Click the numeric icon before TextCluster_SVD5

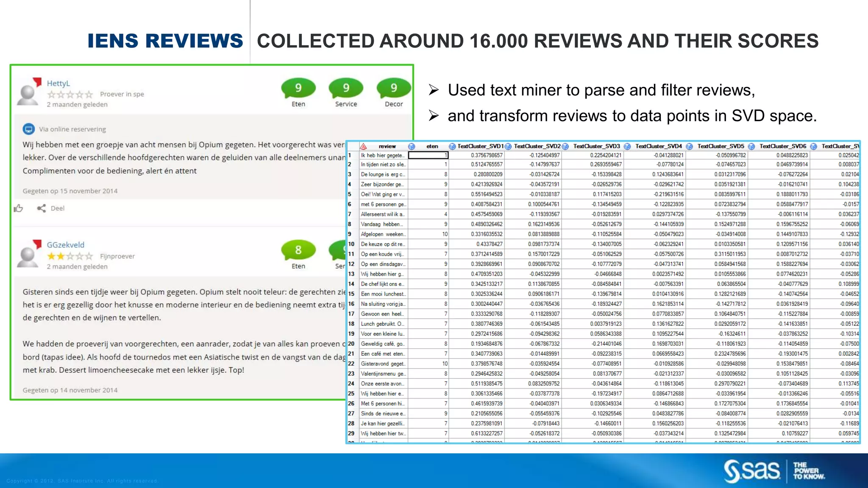pyautogui.click(x=689, y=146)
